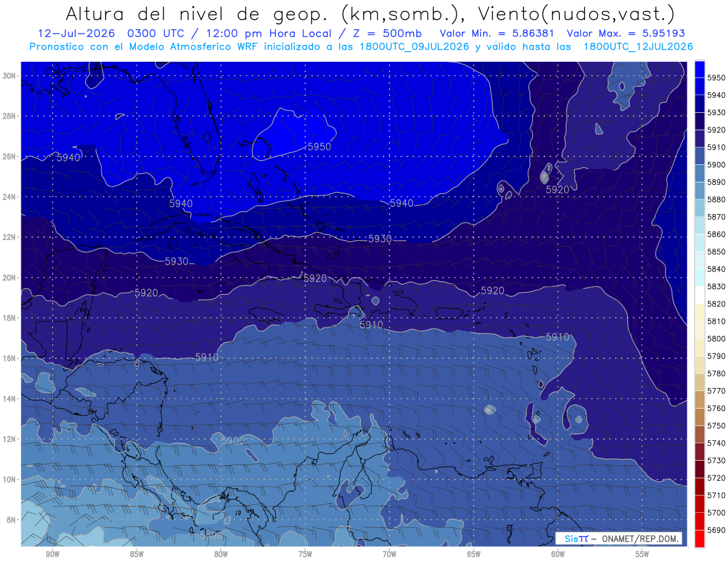Click the 5810 value on the color scale

716,321
